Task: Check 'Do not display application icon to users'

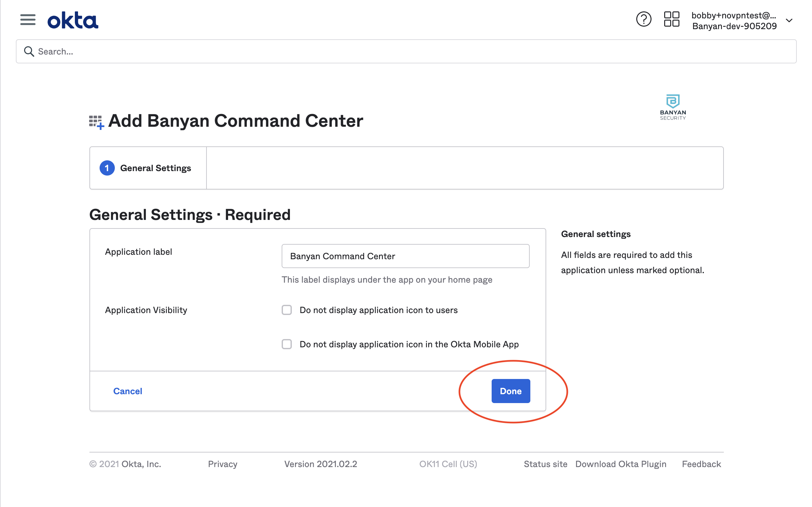Action: click(286, 310)
